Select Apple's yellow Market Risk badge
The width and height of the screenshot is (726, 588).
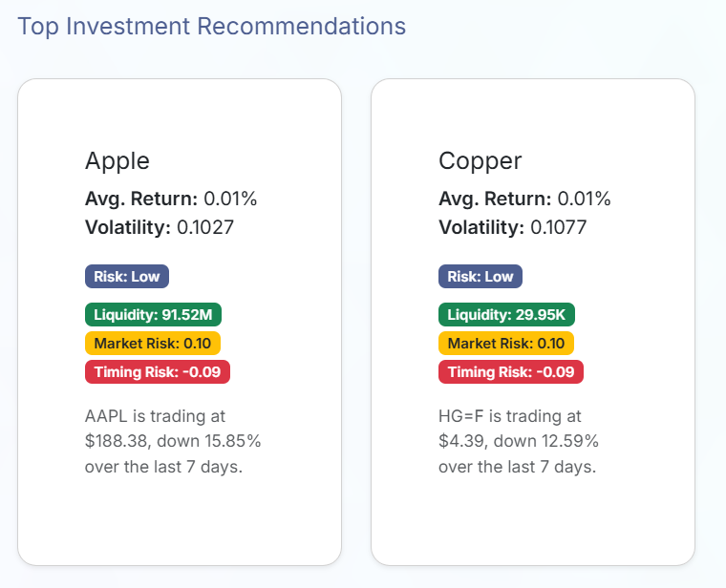pos(153,343)
